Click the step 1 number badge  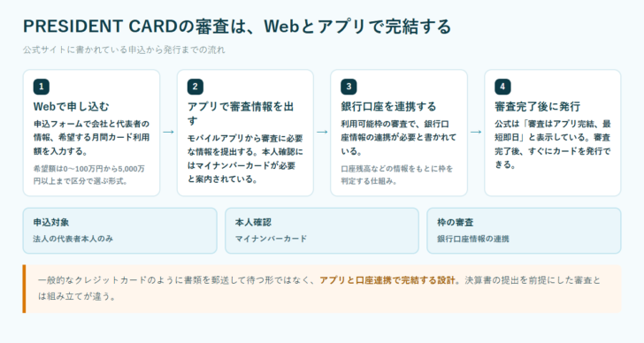pos(41,87)
